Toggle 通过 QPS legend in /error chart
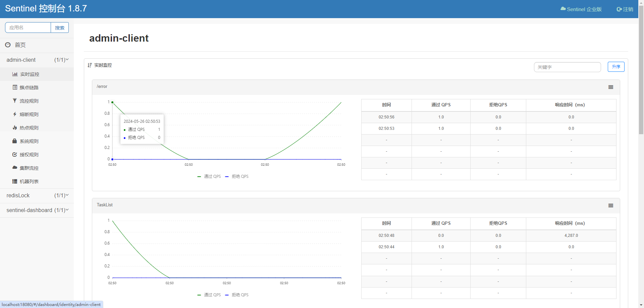Screen dimensions: 644x308 [209, 176]
